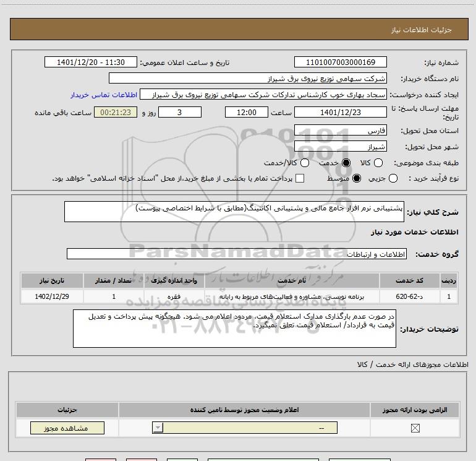Click the مشاهده مجوز button
Viewport: 476px width, 461px height.
67,428
